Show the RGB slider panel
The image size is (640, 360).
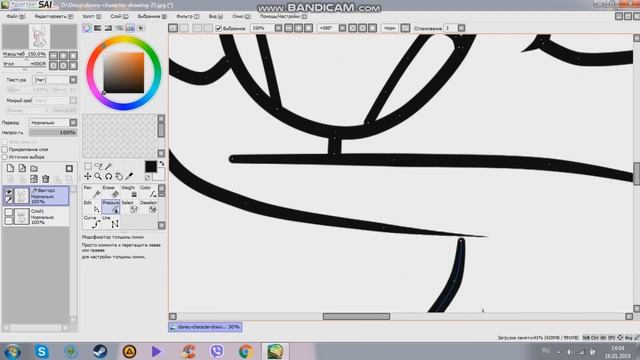click(98, 28)
